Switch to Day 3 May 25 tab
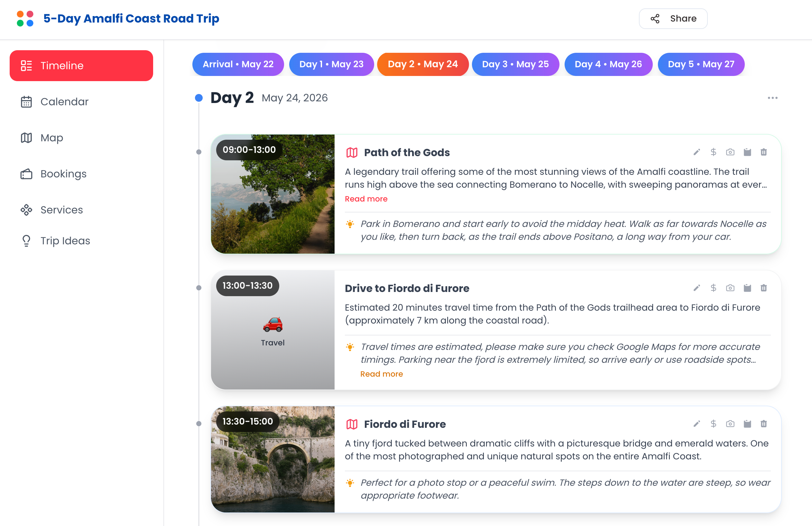Image resolution: width=812 pixels, height=526 pixels. pyautogui.click(x=515, y=64)
